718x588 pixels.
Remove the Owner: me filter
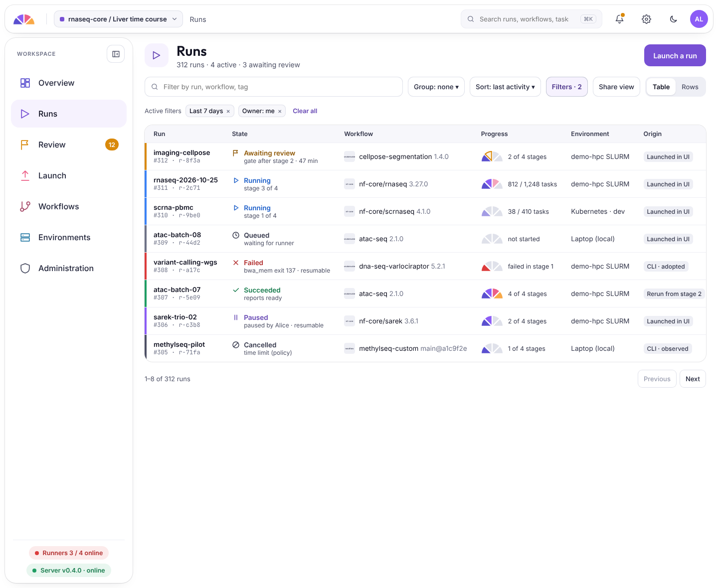(x=280, y=111)
